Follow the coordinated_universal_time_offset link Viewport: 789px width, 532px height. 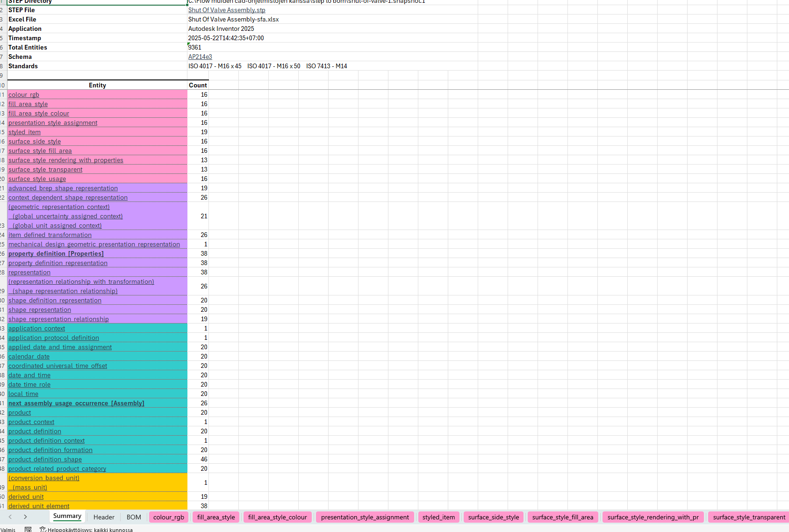pyautogui.click(x=58, y=366)
